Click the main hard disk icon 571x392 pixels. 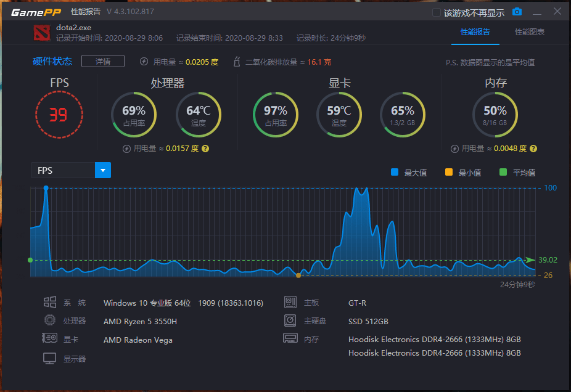[290, 321]
